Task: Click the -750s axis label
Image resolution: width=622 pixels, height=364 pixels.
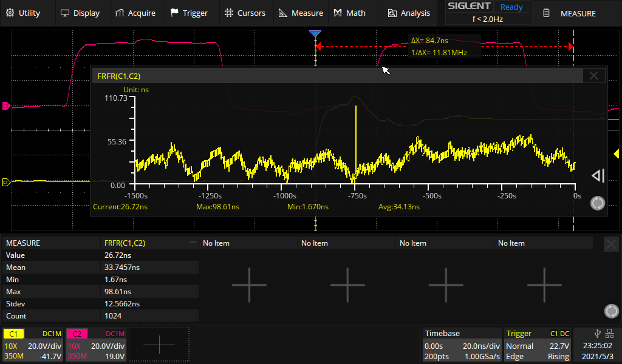Action: [357, 196]
